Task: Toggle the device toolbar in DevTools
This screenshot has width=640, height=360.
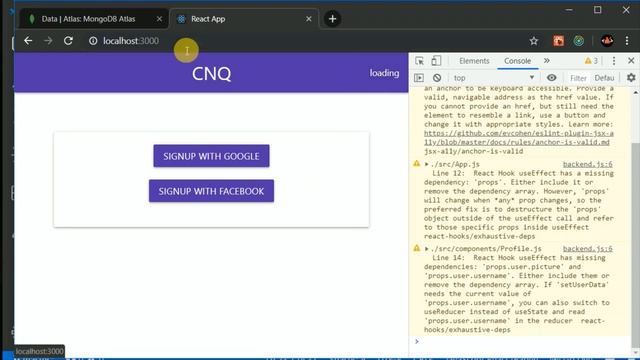Action: tap(436, 61)
